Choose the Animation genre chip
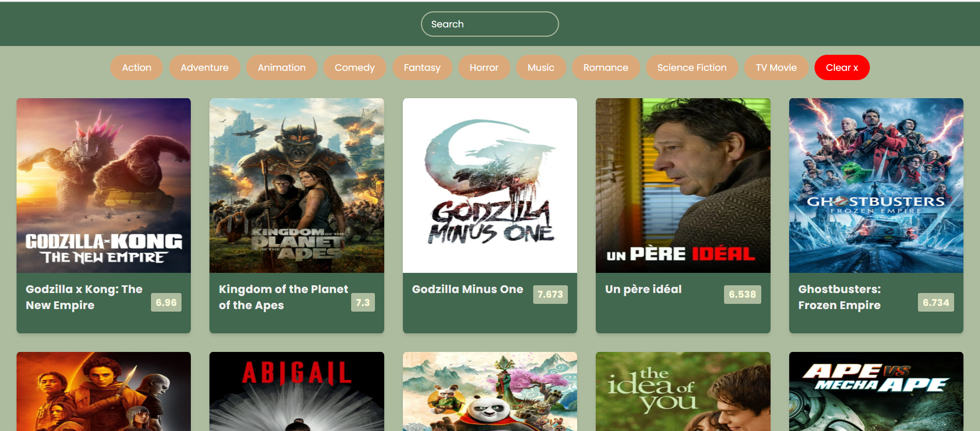This screenshot has width=980, height=431. tap(281, 68)
